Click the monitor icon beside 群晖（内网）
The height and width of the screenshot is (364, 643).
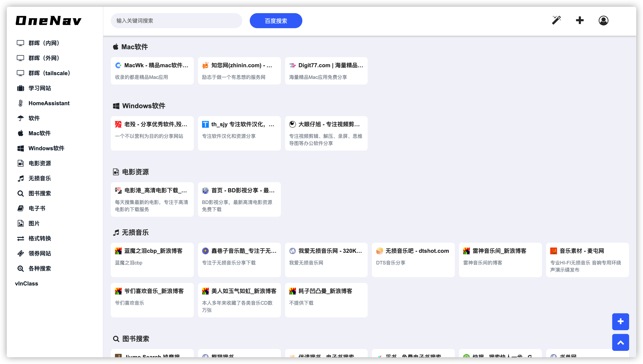[x=20, y=43]
